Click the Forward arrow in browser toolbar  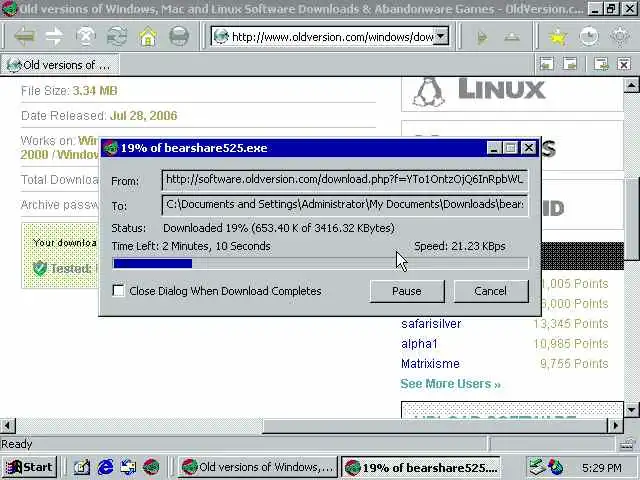pyautogui.click(x=55, y=37)
